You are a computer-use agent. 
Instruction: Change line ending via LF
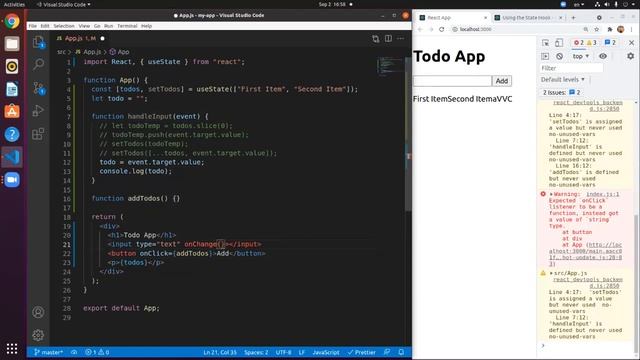click(302, 352)
